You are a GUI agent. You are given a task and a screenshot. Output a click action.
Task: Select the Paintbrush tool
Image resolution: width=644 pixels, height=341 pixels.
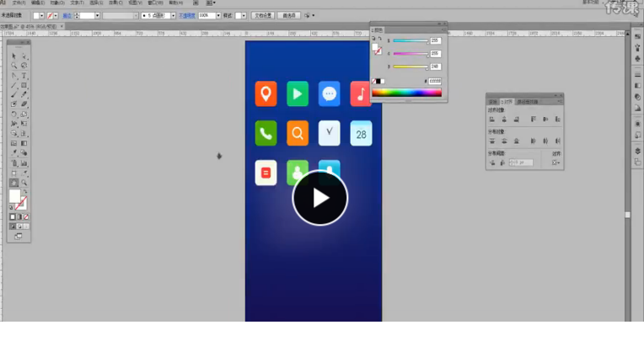(14, 95)
